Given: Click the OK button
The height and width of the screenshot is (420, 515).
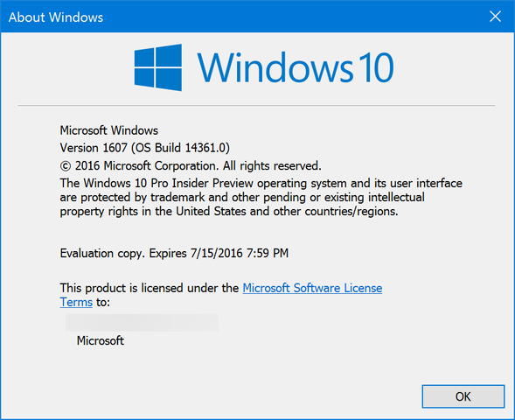Looking at the screenshot, I should tap(463, 396).
